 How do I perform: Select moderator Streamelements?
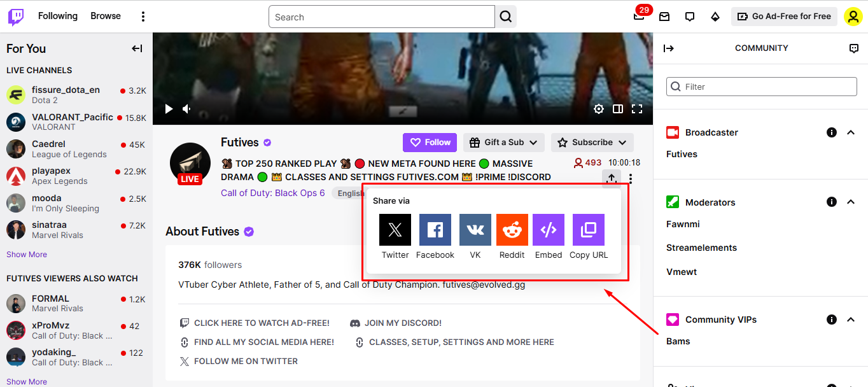click(x=701, y=248)
